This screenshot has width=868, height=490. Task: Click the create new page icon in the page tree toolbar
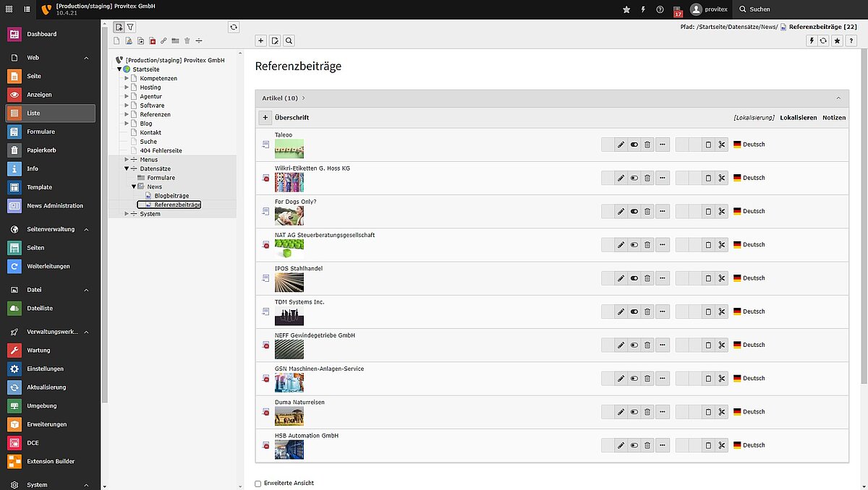tap(119, 27)
